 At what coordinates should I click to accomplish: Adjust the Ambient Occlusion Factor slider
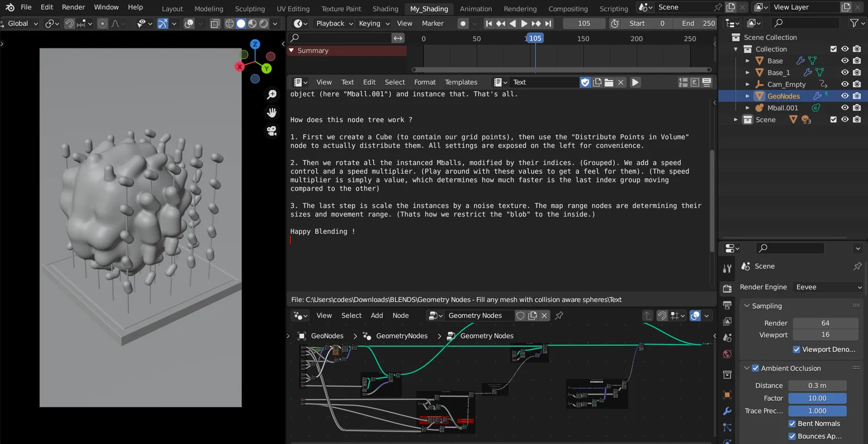click(x=817, y=398)
